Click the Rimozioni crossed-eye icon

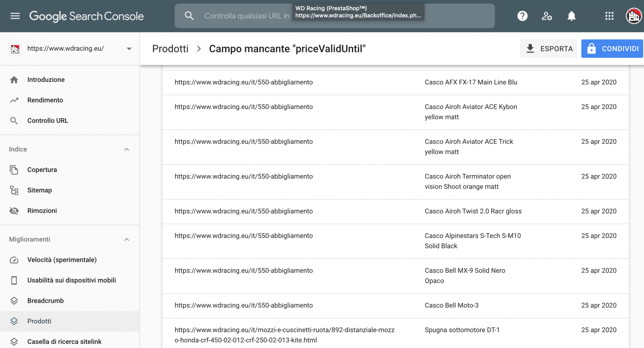pyautogui.click(x=14, y=211)
